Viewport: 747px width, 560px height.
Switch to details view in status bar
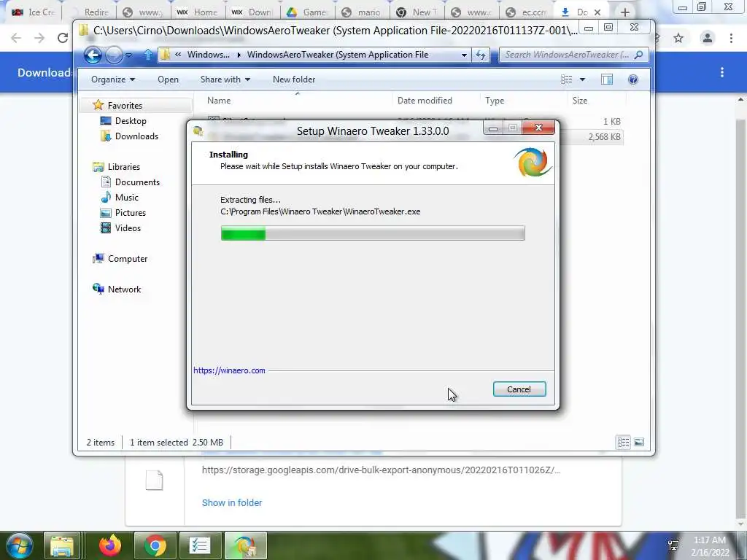623,443
